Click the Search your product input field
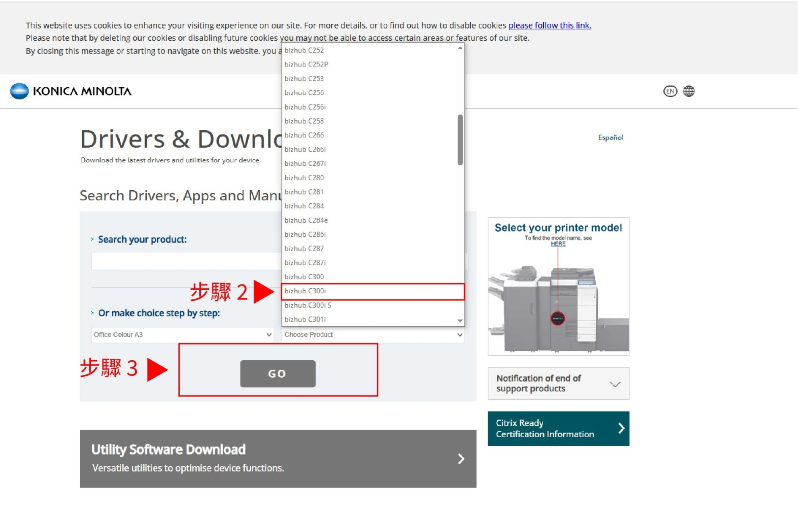798x532 pixels. click(x=186, y=262)
